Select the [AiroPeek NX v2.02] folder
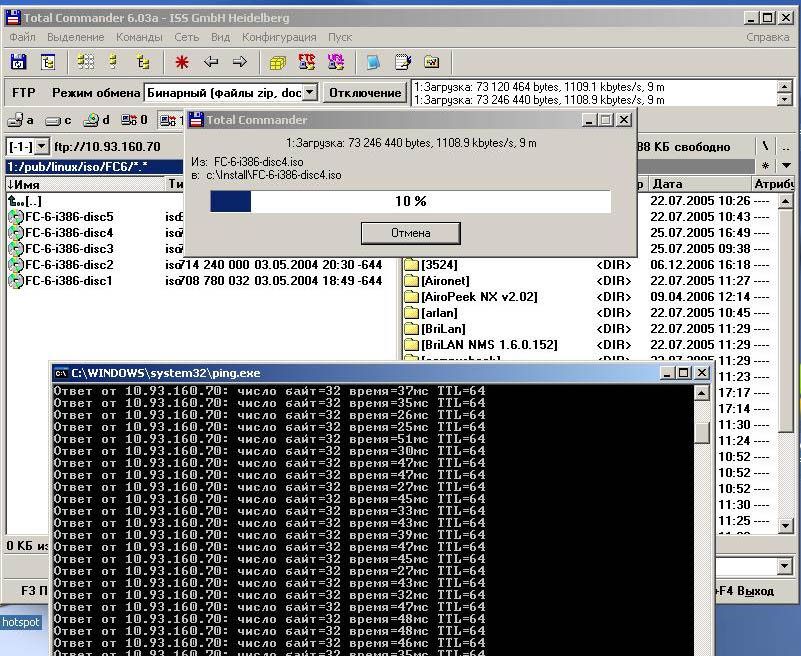The height and width of the screenshot is (656, 801). coord(470,297)
